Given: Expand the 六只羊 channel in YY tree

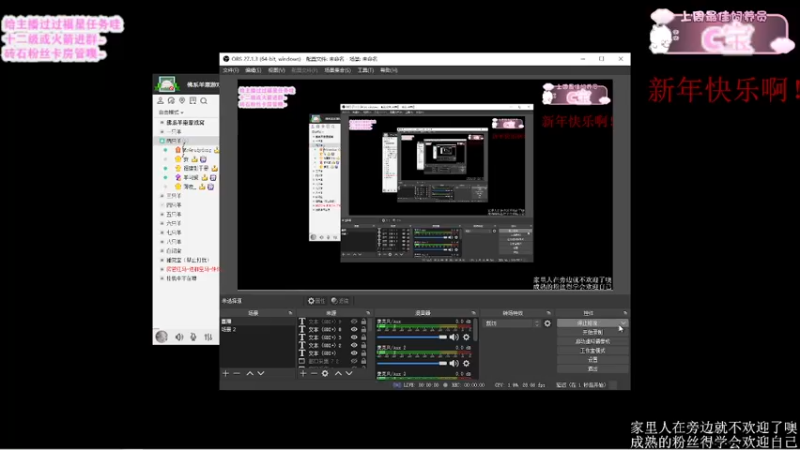Looking at the screenshot, I should pos(162,223).
